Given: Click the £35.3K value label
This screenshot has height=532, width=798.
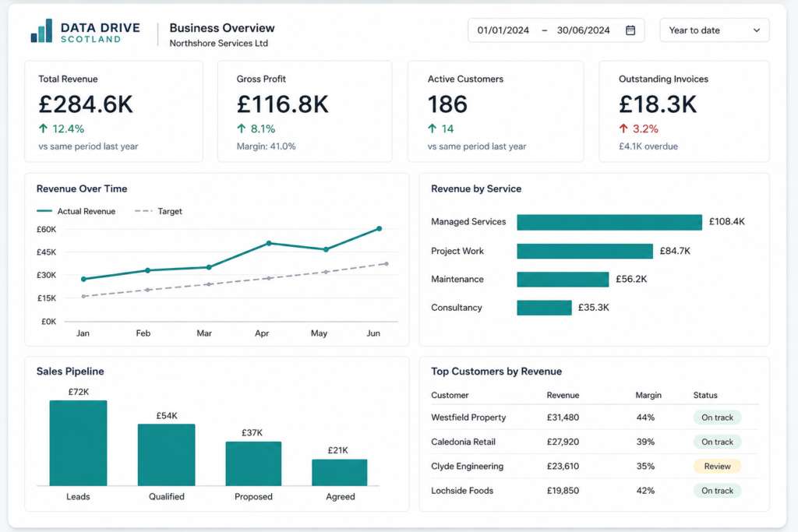Looking at the screenshot, I should click(x=593, y=308).
